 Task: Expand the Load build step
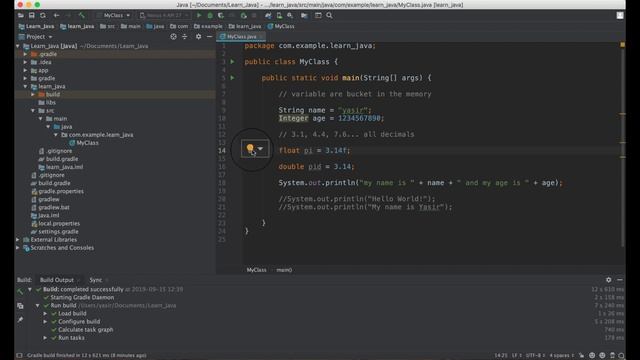[x=45, y=313]
